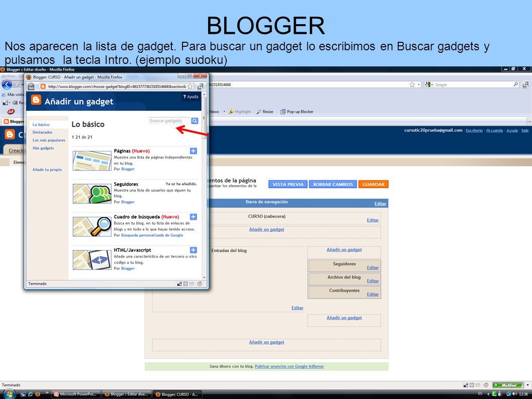Open the Añade tu propio link
This screenshot has width=532, height=399.
pos(47,170)
